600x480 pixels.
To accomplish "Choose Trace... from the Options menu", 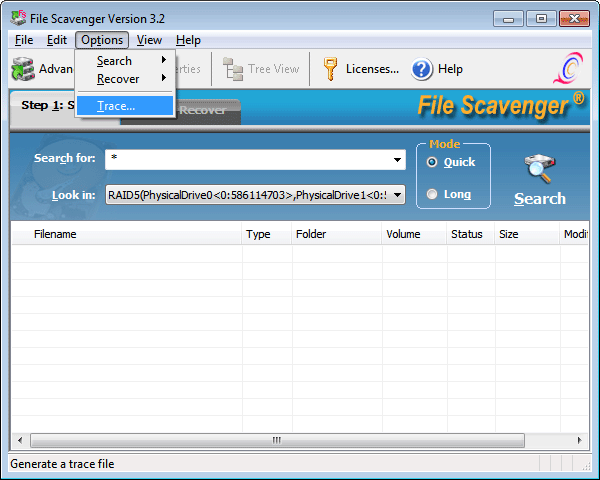I will pyautogui.click(x=125, y=106).
